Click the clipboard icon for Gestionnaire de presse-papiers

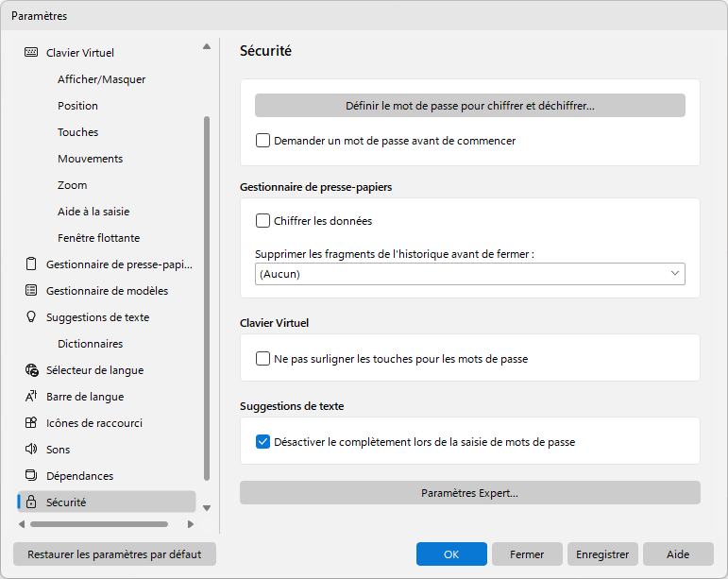point(31,264)
